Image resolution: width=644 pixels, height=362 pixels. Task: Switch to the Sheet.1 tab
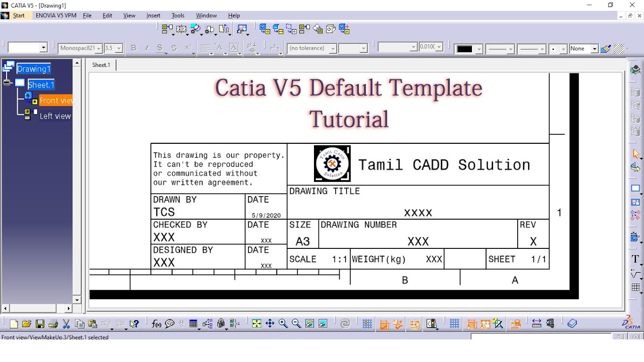point(101,65)
